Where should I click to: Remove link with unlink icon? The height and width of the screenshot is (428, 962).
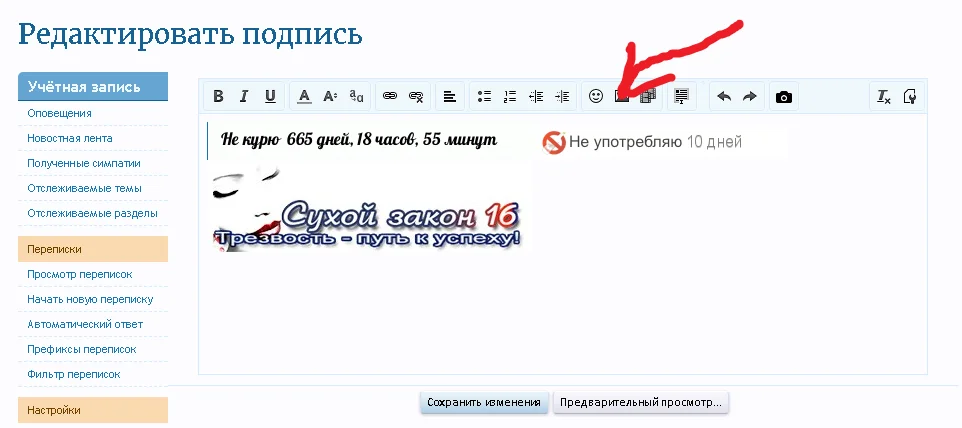(x=416, y=96)
